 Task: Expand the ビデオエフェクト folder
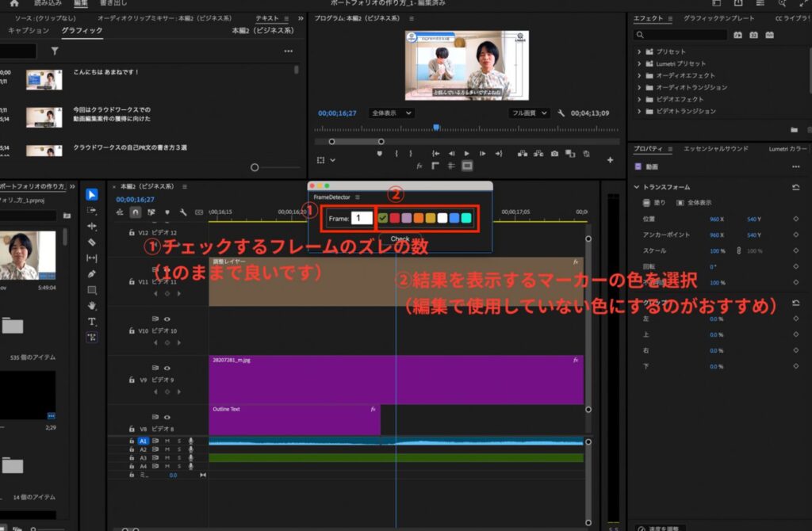(x=639, y=99)
